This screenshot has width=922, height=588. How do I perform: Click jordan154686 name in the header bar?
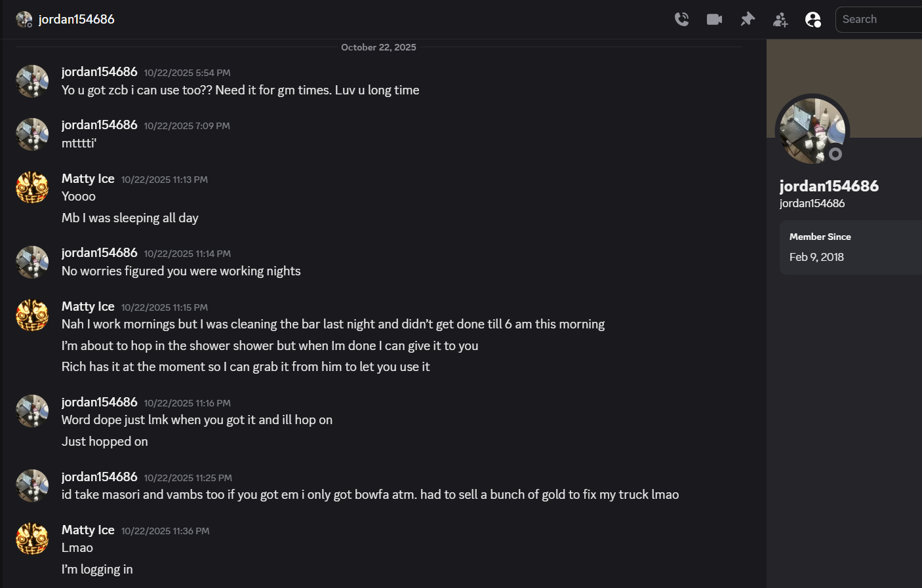(76, 20)
